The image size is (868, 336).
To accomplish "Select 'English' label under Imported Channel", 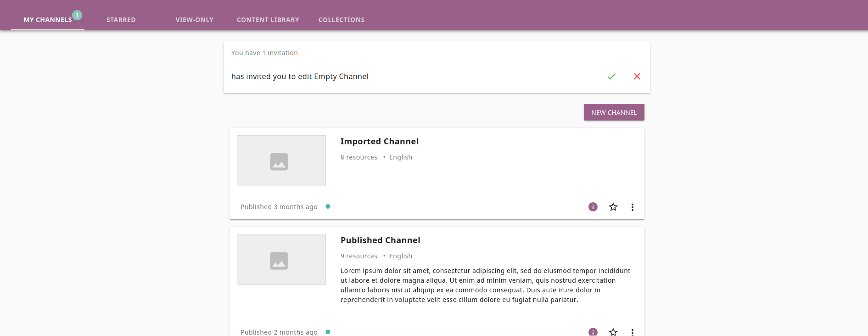I will (x=401, y=157).
